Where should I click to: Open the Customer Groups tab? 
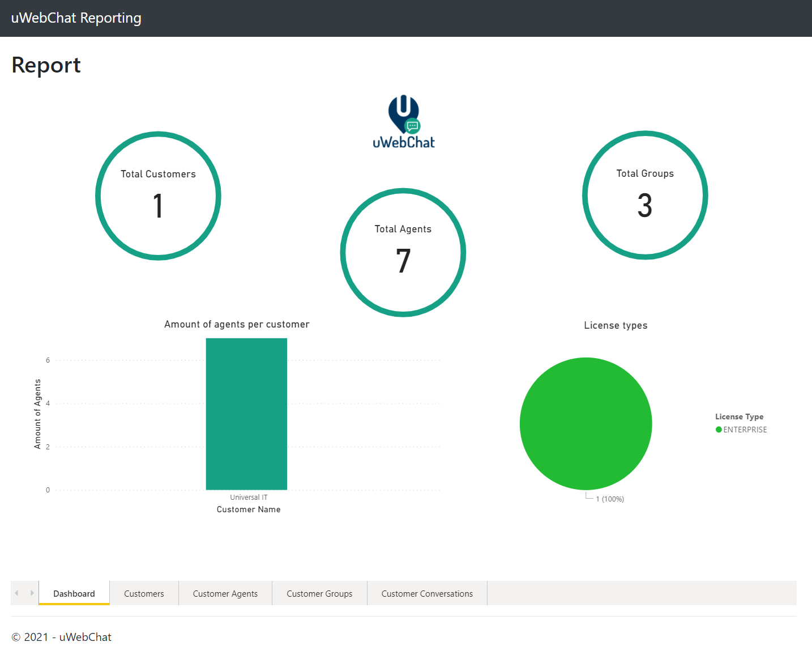coord(319,593)
